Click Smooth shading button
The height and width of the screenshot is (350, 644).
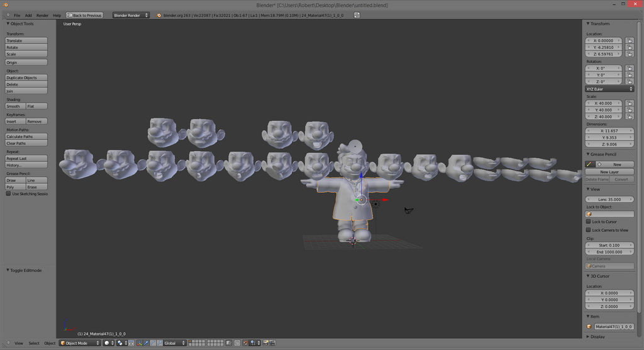pos(16,106)
